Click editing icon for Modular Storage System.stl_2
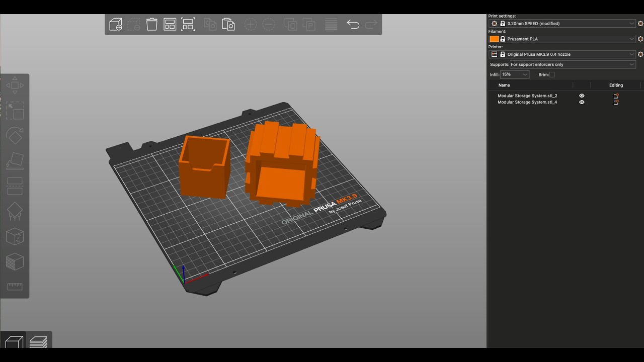 [616, 96]
